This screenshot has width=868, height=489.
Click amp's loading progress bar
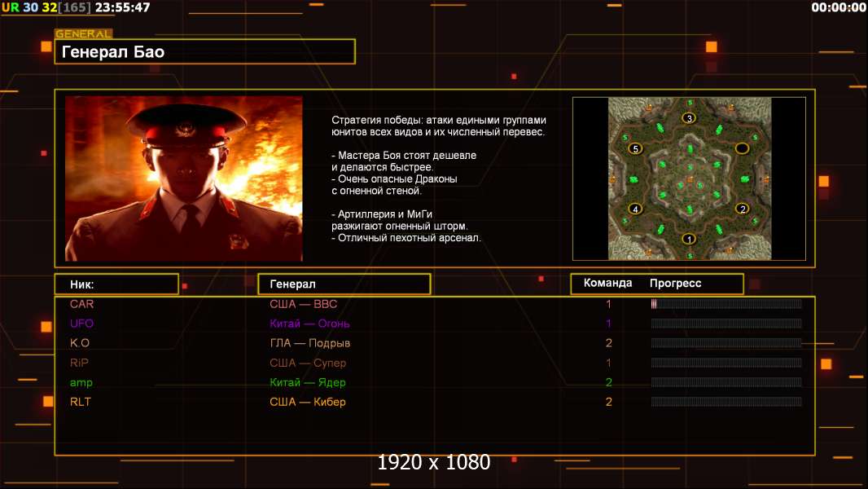(x=726, y=382)
